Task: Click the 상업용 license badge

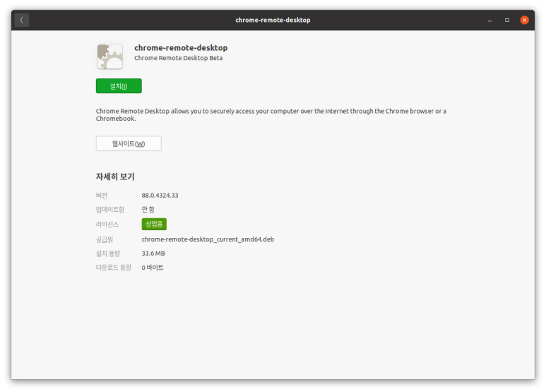Action: pos(154,224)
